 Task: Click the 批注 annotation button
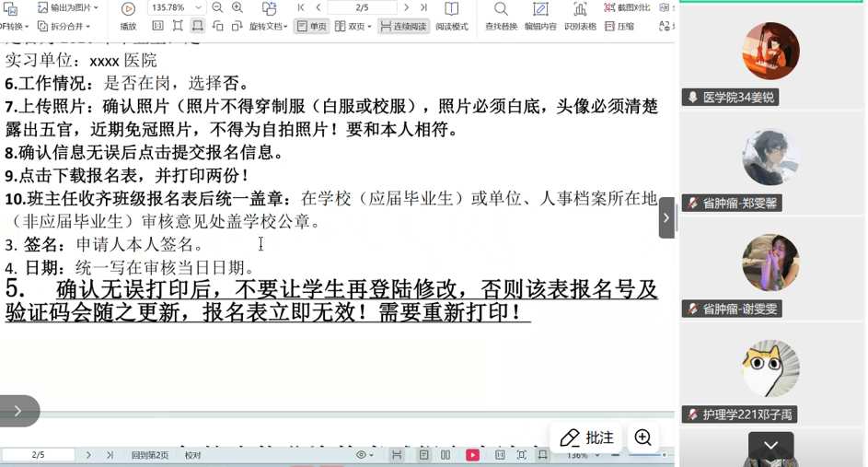(586, 438)
